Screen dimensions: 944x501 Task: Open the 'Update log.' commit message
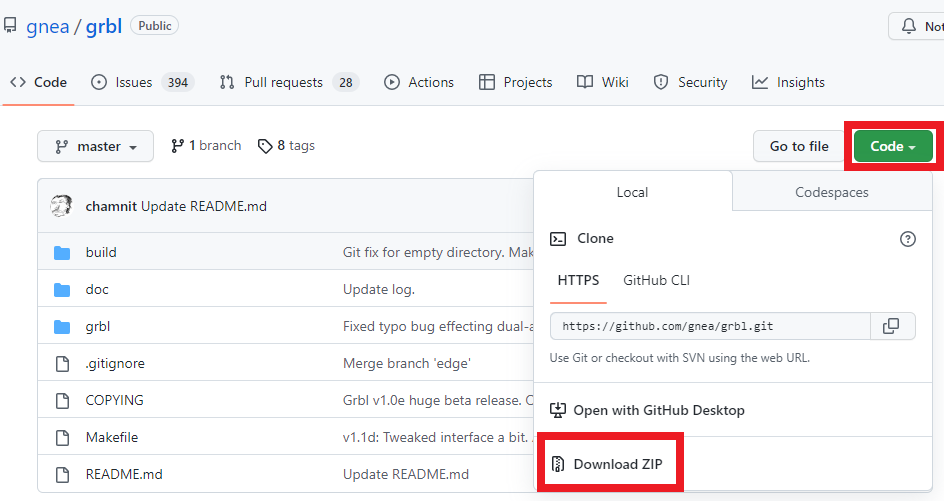click(x=379, y=290)
